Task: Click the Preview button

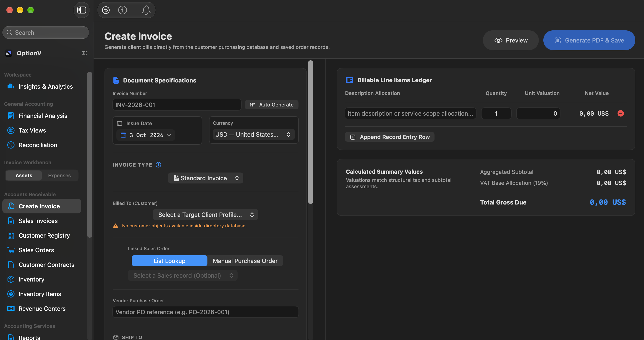Action: coord(511,40)
